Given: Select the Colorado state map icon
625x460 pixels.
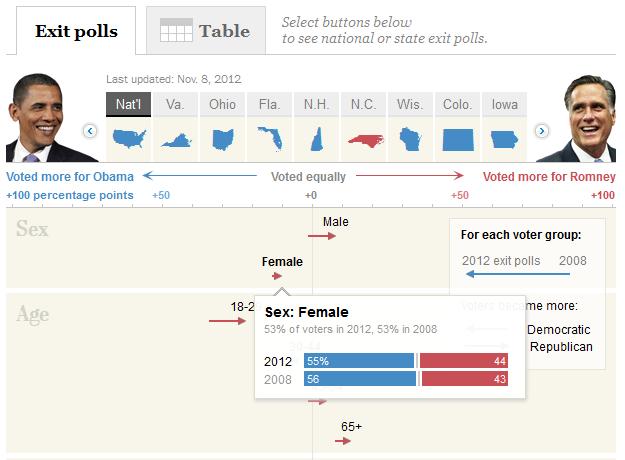Looking at the screenshot, I should click(x=458, y=139).
